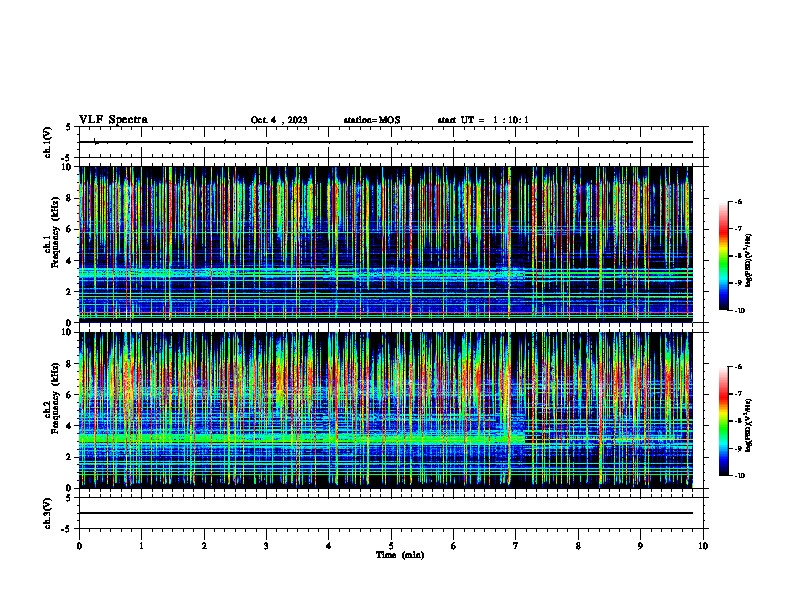The height and width of the screenshot is (612, 792).
Task: Click the "-7" label on ch.2 colorbar
Action: coord(738,394)
